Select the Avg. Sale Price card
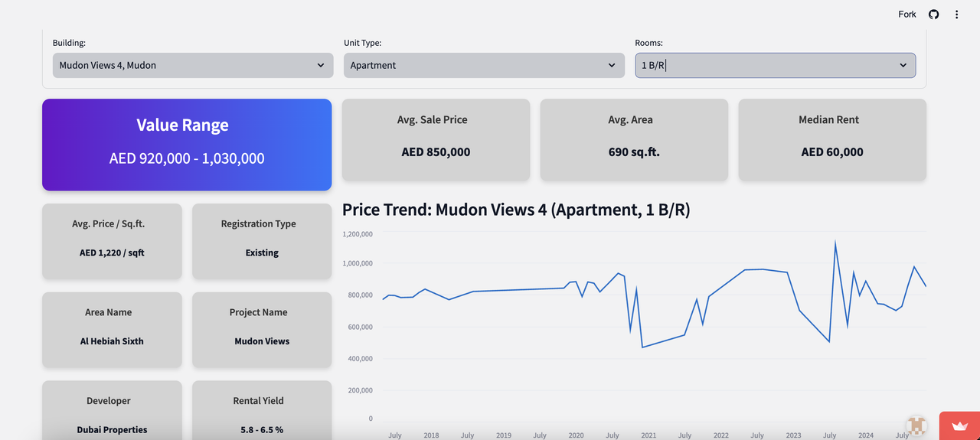This screenshot has height=440, width=980. 436,140
